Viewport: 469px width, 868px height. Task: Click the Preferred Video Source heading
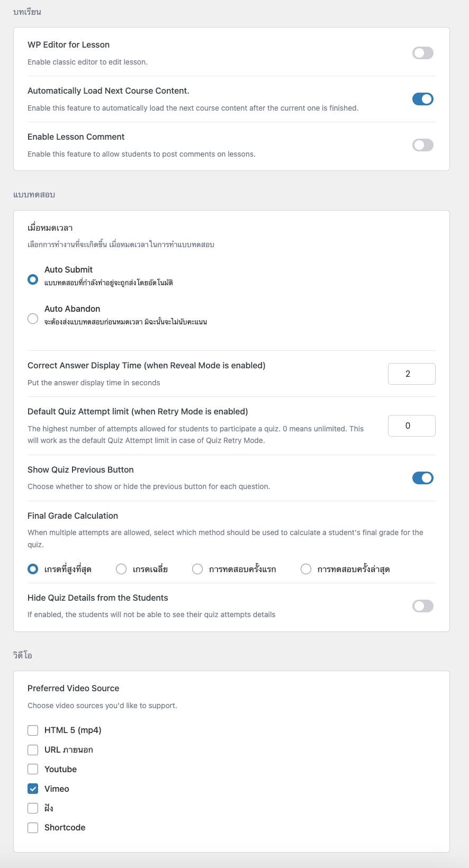73,688
